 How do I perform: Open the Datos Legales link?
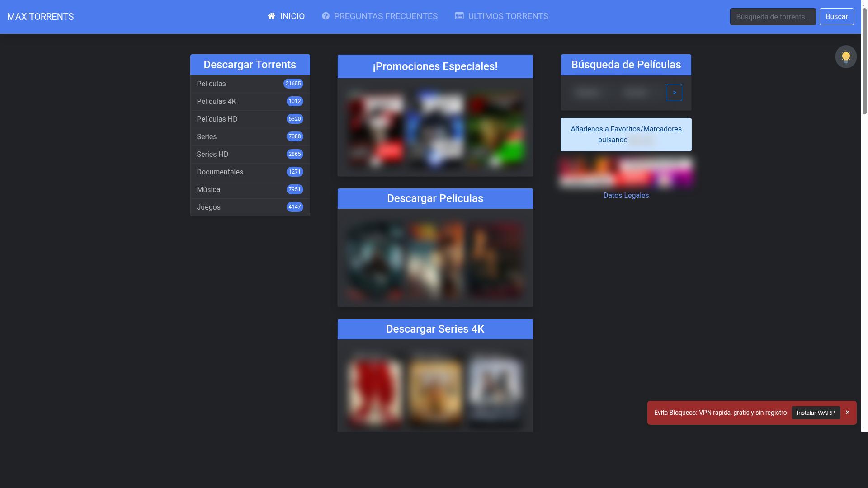(626, 195)
